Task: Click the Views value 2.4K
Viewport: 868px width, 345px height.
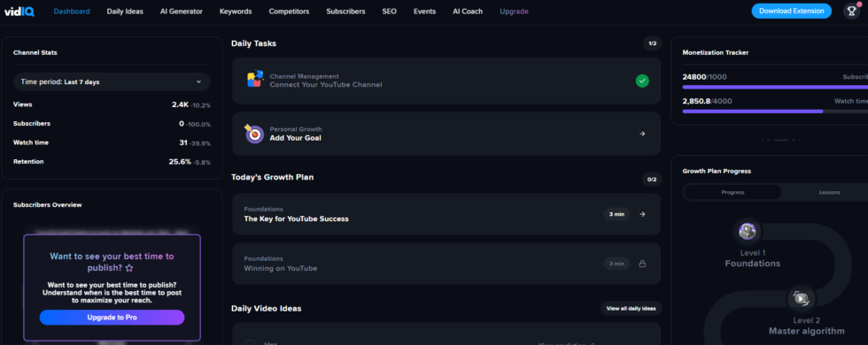Action: (180, 104)
